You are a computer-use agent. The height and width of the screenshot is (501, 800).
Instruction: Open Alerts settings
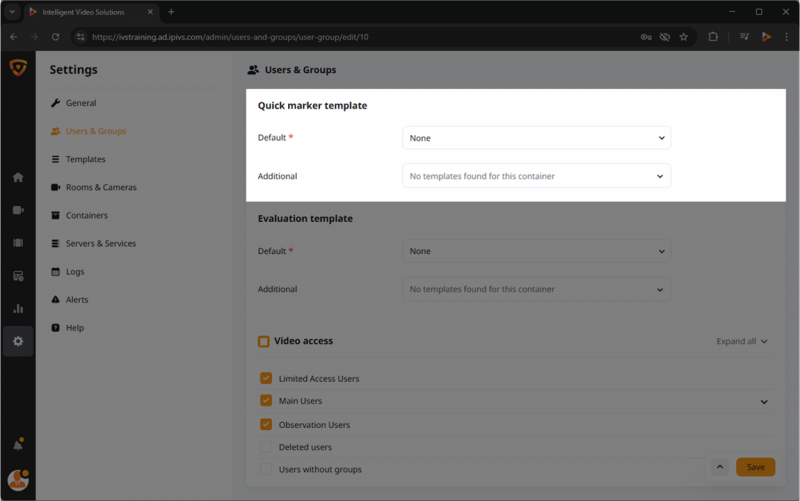77,299
